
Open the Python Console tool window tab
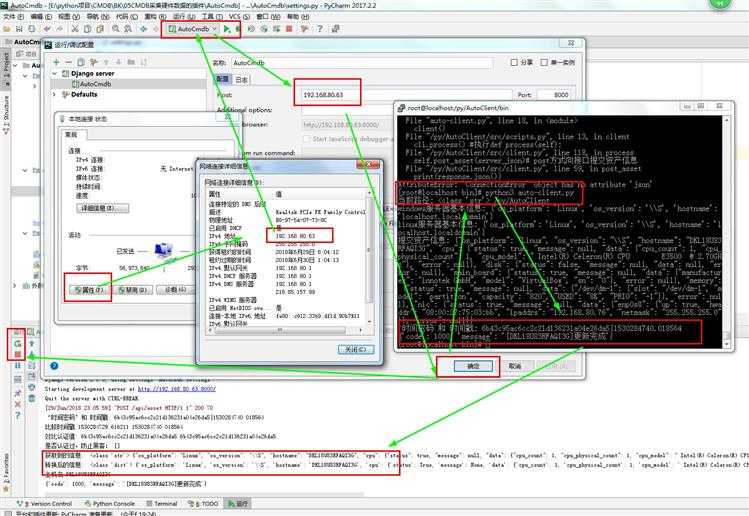click(110, 504)
